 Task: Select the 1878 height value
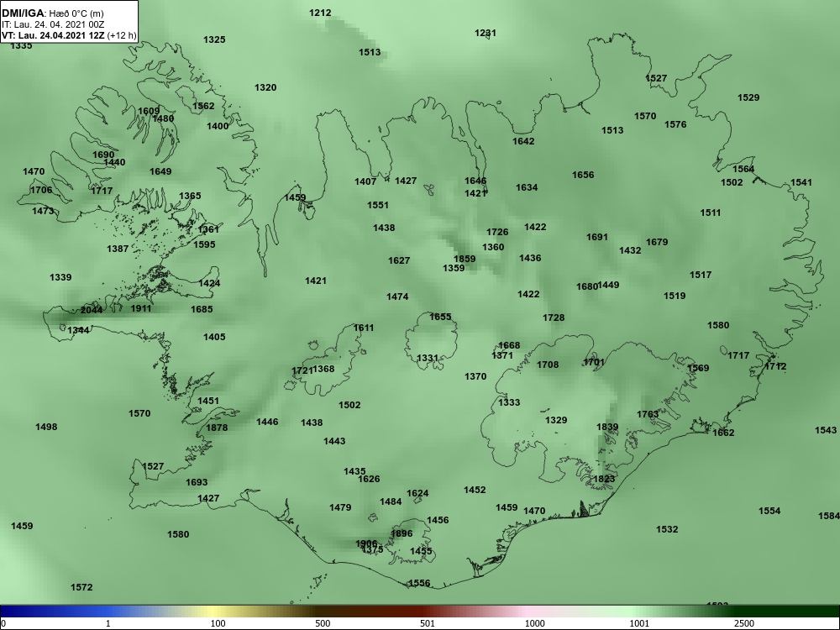pyautogui.click(x=217, y=428)
